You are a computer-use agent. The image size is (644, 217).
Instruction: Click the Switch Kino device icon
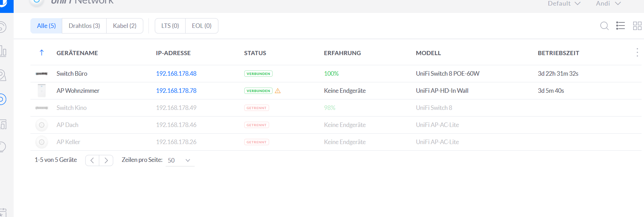(x=42, y=108)
